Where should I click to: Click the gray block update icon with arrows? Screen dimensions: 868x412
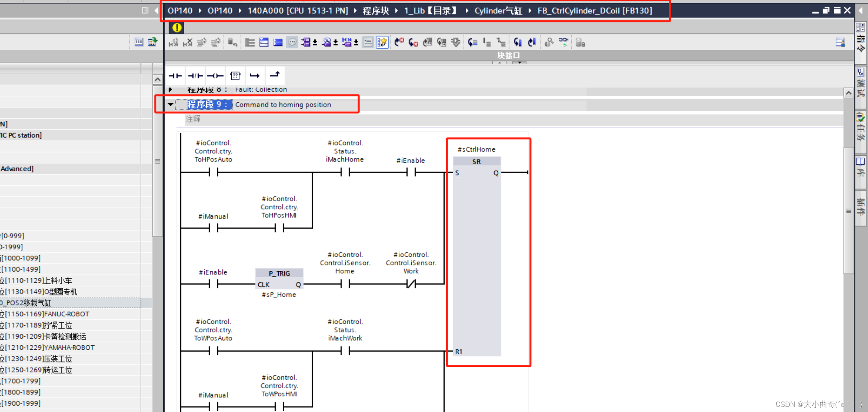441,42
